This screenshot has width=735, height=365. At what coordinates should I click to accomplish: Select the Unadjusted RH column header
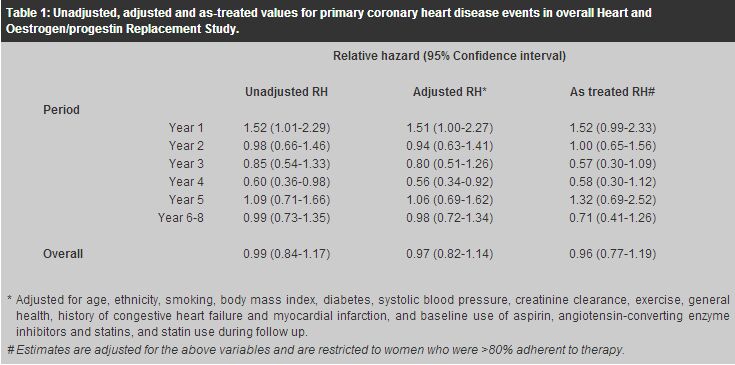point(286,92)
